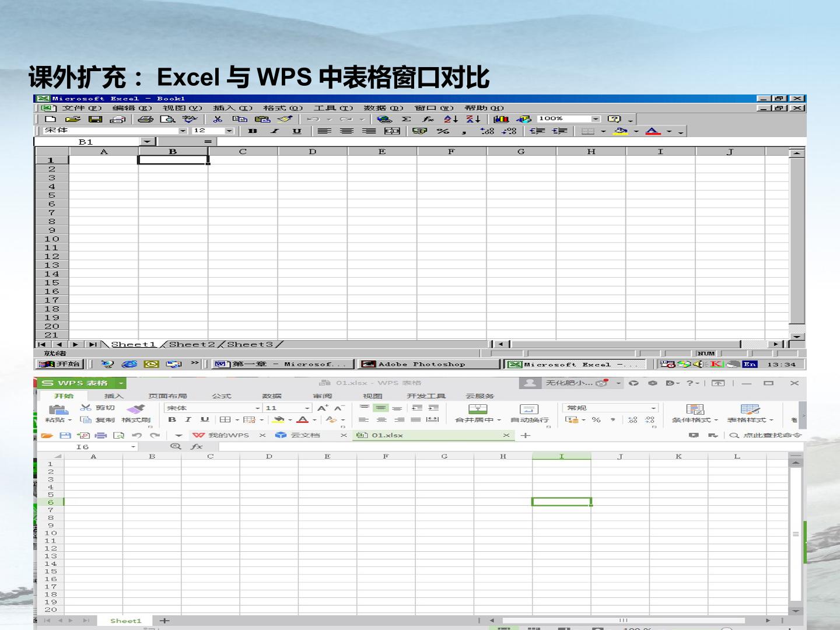Viewport: 840px width, 630px height.
Task: Click 自动换行 button in WPS ribbon
Action: point(529,413)
